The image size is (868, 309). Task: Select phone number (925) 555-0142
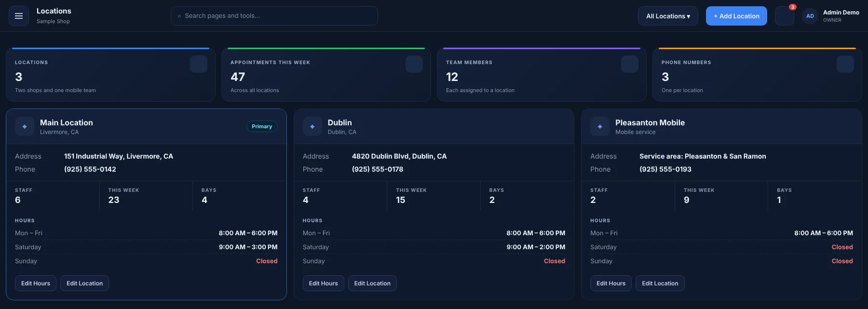pyautogui.click(x=90, y=169)
